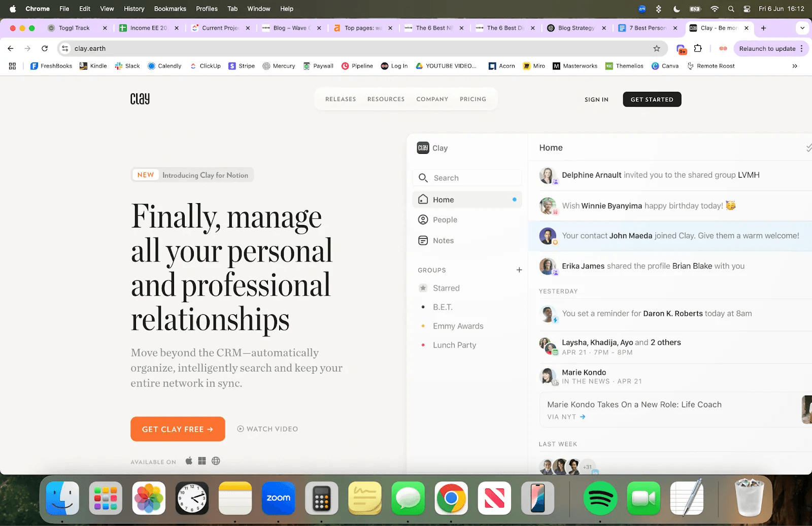This screenshot has height=526, width=812.
Task: Mark all done with Home checkmark
Action: point(808,148)
